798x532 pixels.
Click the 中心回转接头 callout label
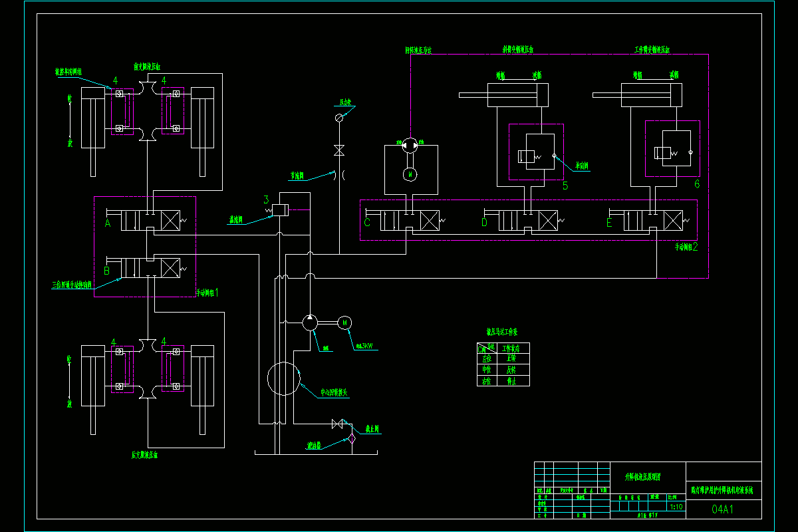pos(334,392)
